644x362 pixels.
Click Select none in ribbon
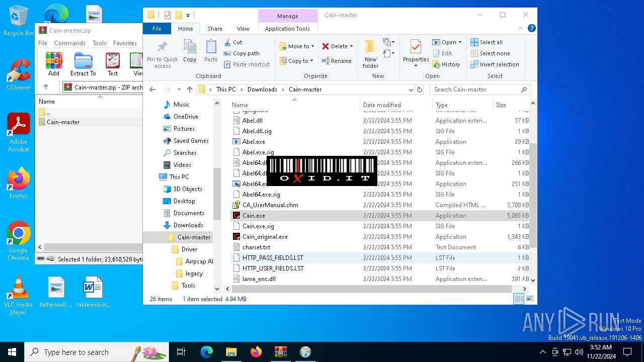click(490, 53)
